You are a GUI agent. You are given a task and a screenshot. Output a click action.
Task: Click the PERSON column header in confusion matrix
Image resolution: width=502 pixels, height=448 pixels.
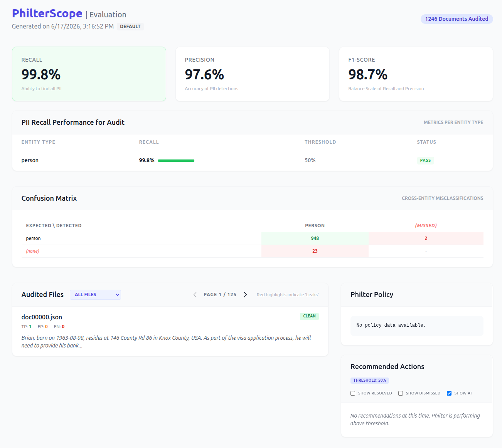pyautogui.click(x=315, y=226)
